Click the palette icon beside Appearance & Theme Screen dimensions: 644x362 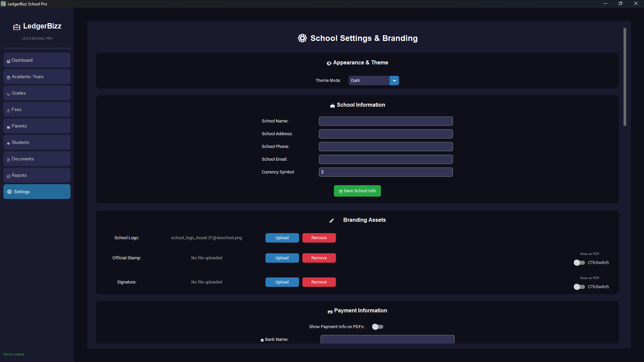(329, 63)
